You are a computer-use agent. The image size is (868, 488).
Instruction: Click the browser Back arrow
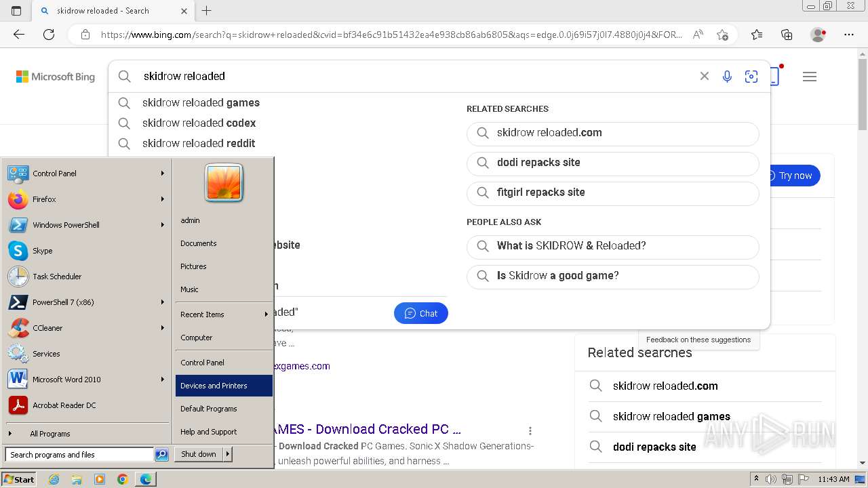[19, 35]
